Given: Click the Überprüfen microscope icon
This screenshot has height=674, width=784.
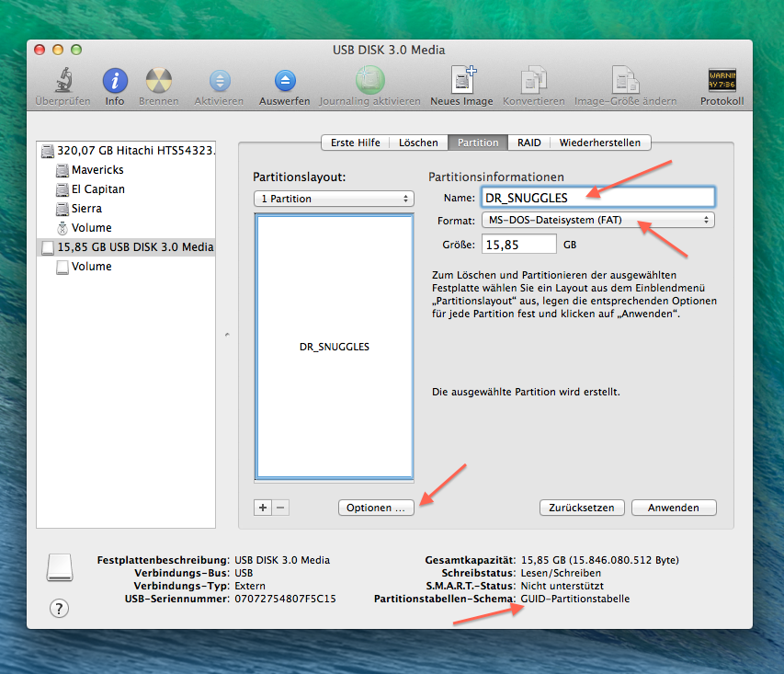Looking at the screenshot, I should point(63,80).
